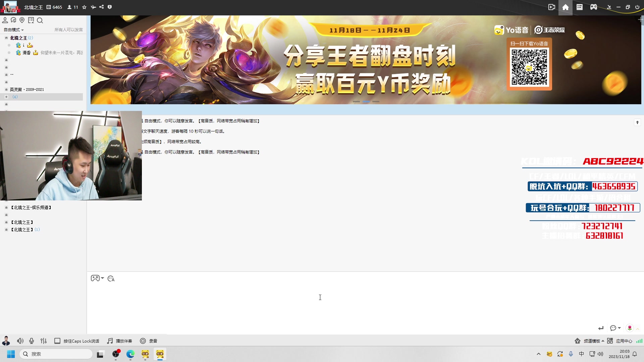Open the customer service chat icon in sidebar
Screen dimensions: 644x362
point(14,20)
